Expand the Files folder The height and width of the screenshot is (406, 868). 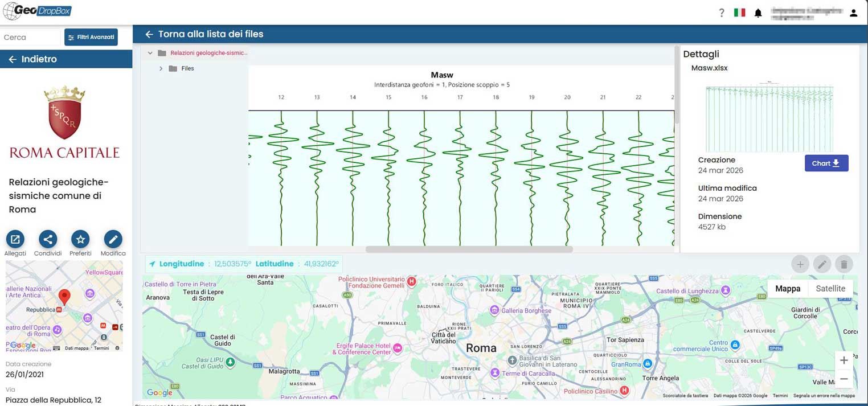tap(161, 68)
